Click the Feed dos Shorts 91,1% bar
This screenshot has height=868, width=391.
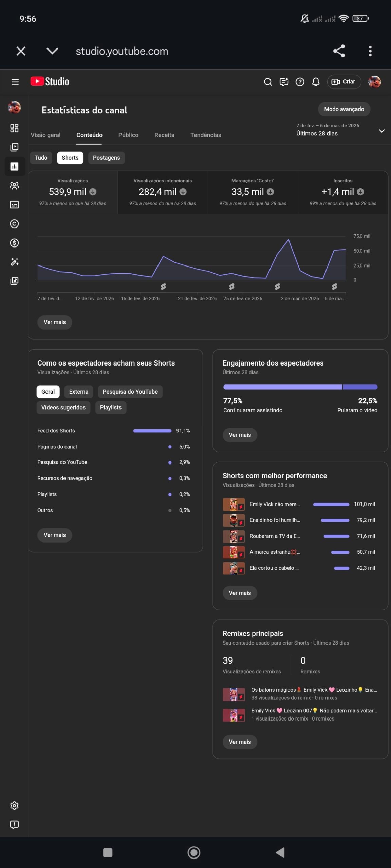click(152, 431)
